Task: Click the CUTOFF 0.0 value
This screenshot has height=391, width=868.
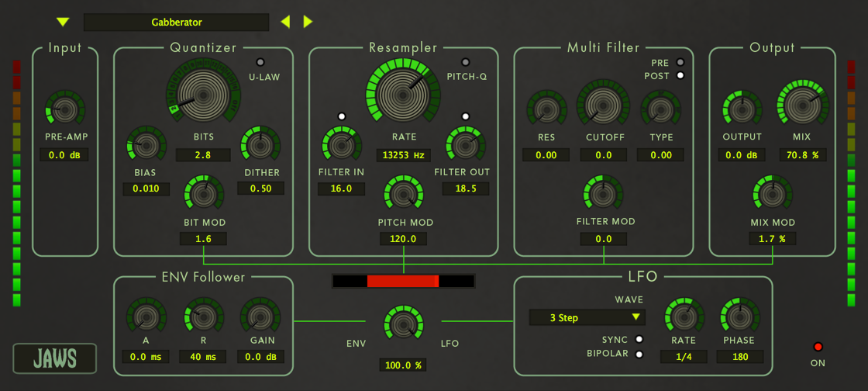Action: (604, 155)
